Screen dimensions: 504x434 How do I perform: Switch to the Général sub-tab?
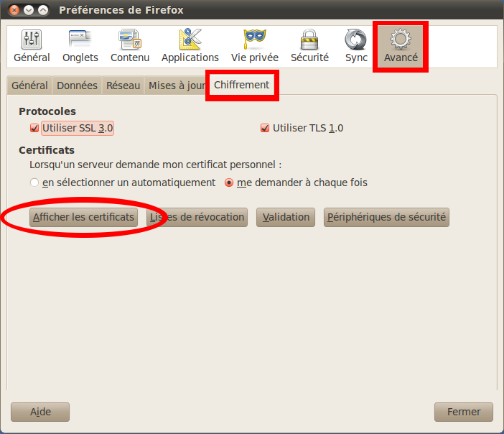[29, 86]
